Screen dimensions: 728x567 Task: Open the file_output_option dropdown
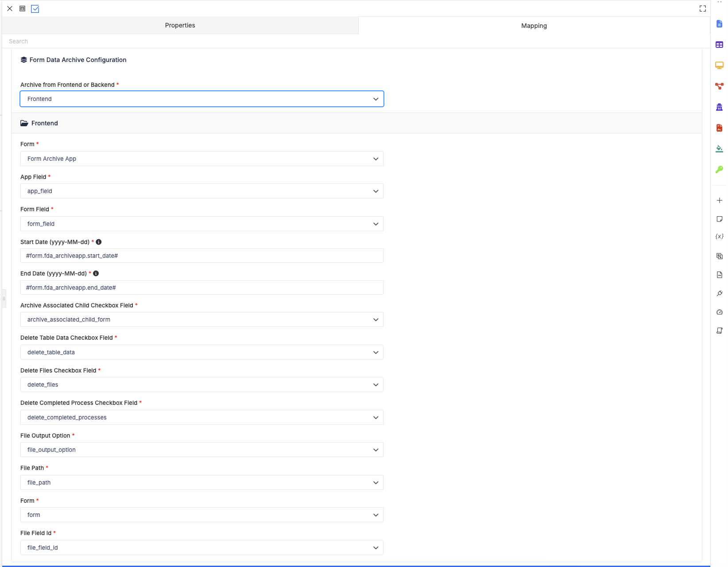pos(202,450)
